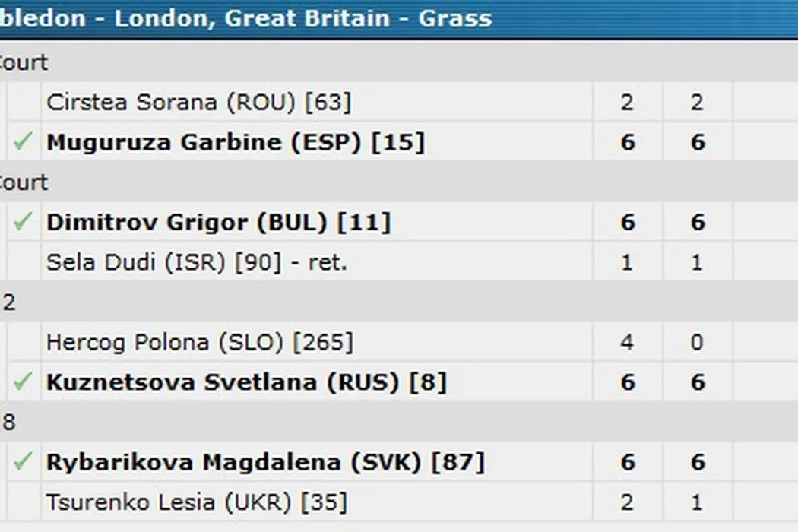Image resolution: width=798 pixels, height=532 pixels.
Task: Select Cirstea Sorana's second set score
Action: point(698,102)
